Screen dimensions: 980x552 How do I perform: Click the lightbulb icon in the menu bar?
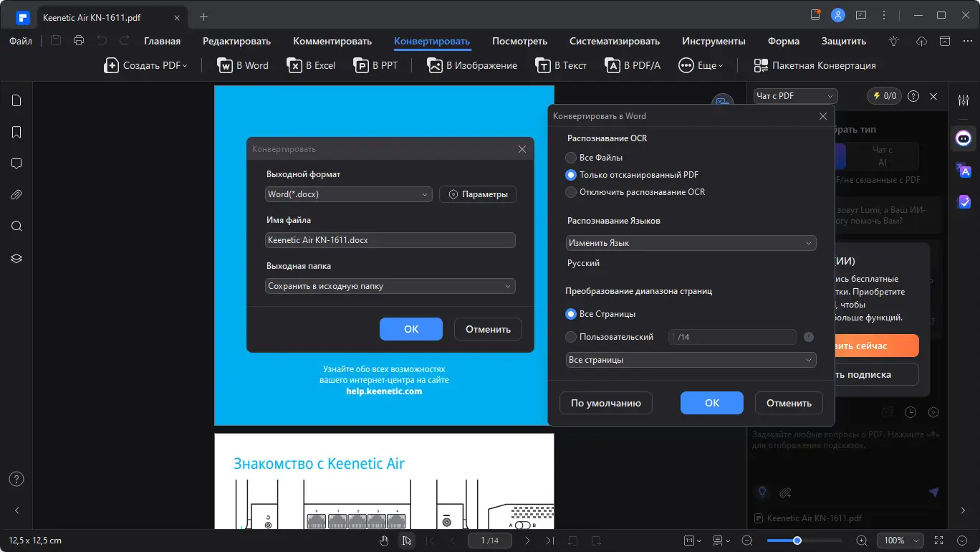point(893,41)
